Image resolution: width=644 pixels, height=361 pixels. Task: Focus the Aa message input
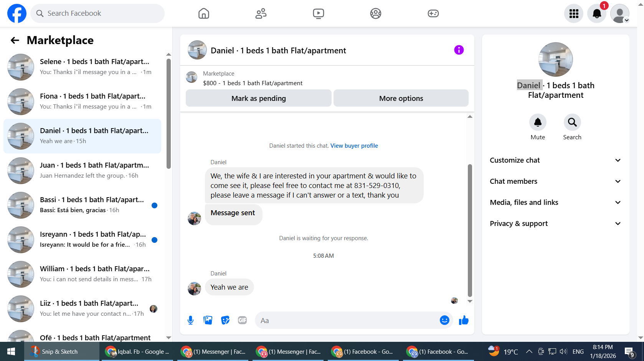347,320
